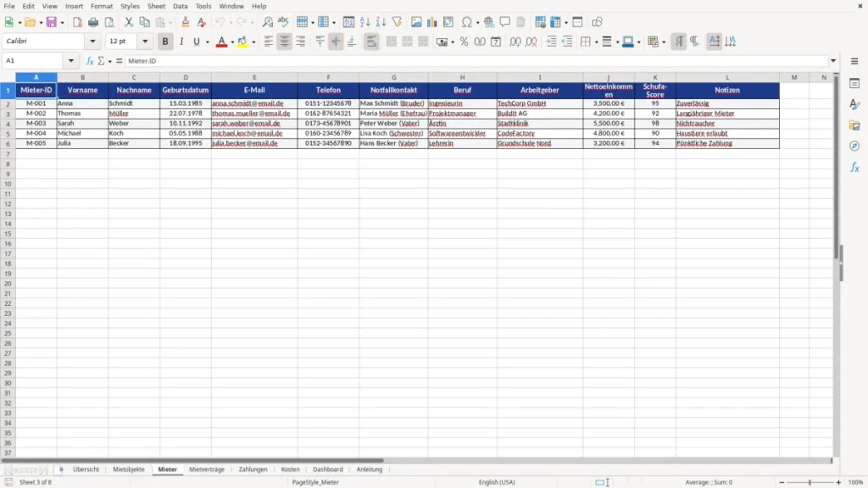This screenshot has height=488, width=868.
Task: Click thomas.mueller@email.de email link
Action: pyautogui.click(x=251, y=114)
